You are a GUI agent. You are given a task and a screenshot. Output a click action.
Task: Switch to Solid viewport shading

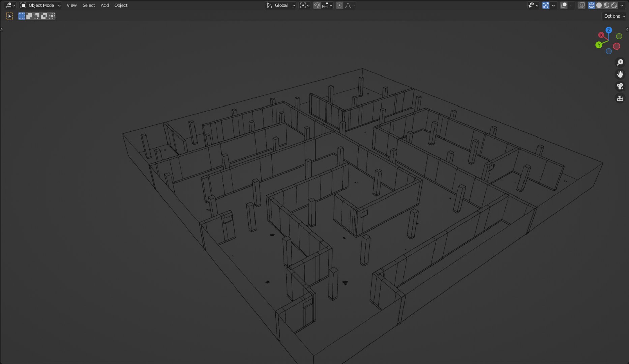click(599, 5)
